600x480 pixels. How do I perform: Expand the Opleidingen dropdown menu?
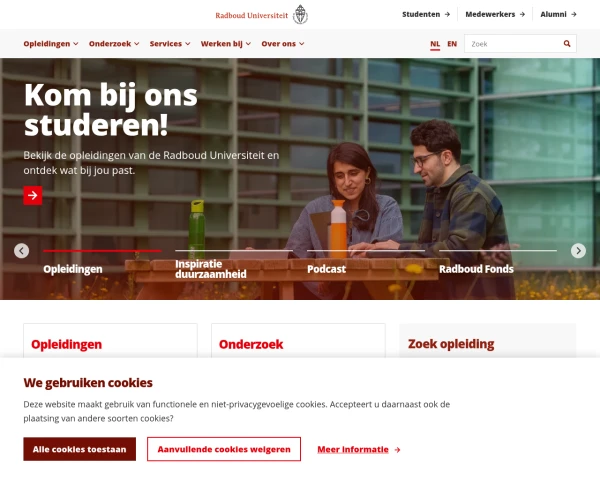51,44
